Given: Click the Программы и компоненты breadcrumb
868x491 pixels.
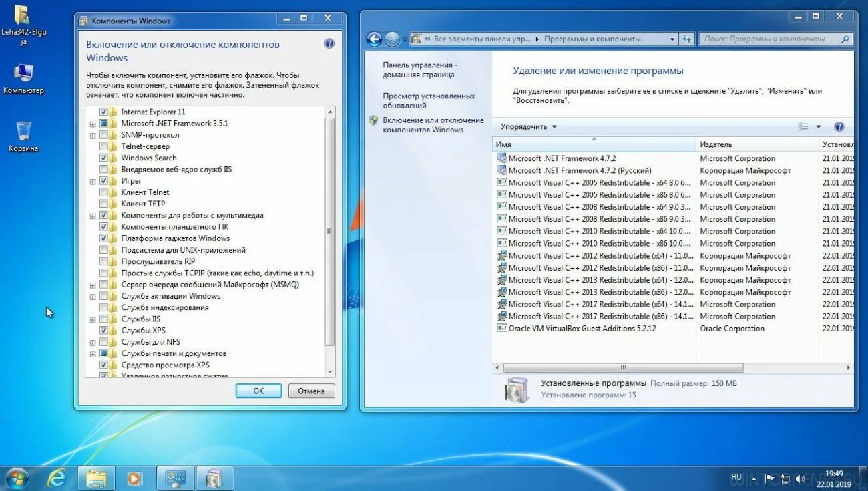Looking at the screenshot, I should pyautogui.click(x=592, y=39).
